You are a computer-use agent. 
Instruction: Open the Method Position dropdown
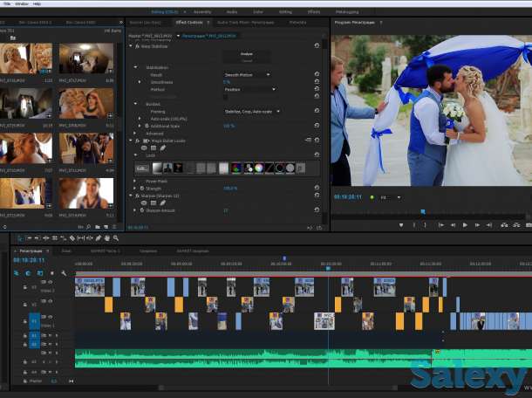(250, 89)
